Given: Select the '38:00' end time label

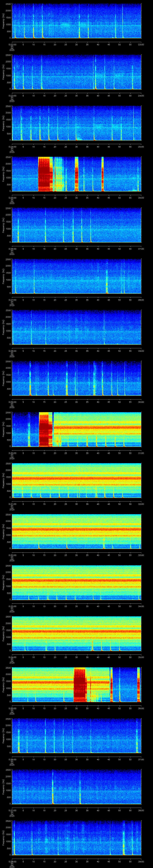Looking at the screenshot, I should (x=141, y=810).
